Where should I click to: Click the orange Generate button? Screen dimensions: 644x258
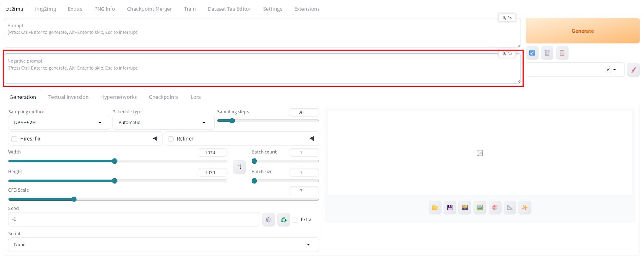(x=582, y=31)
